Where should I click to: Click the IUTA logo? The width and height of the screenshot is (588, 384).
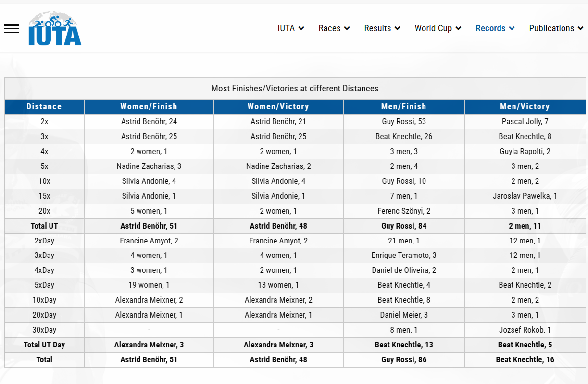[55, 29]
